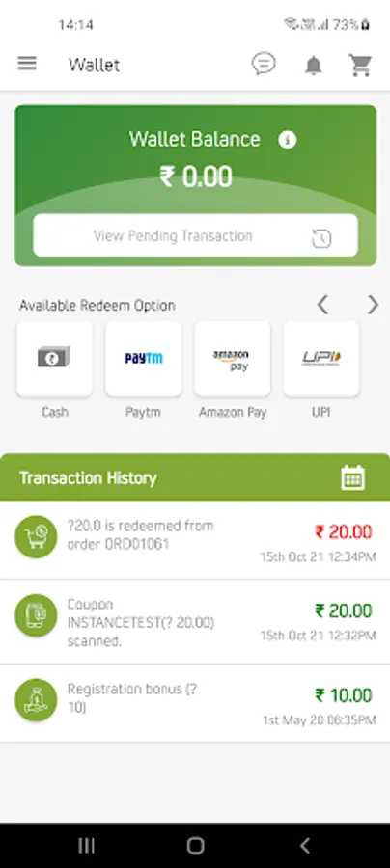Tap View Pending Transaction button

[196, 236]
